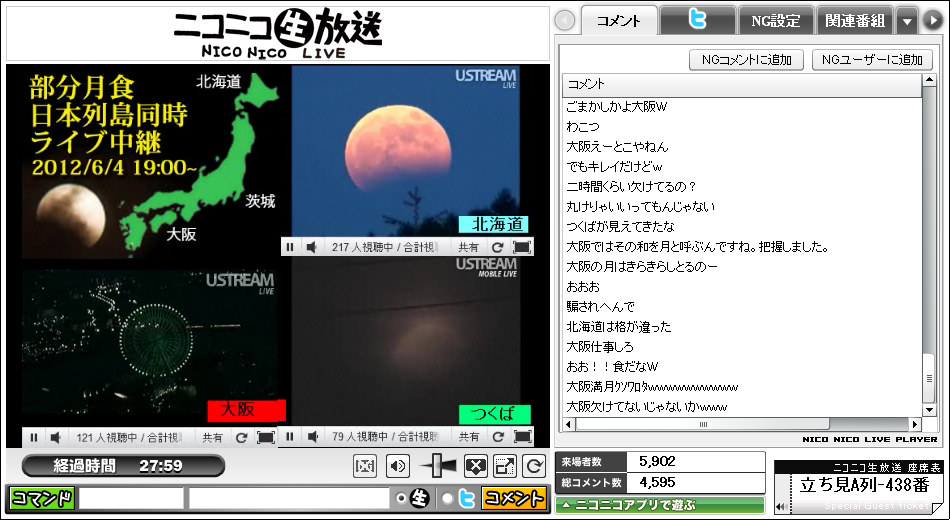
Task: Select comment ごまかしかよ大阪W
Action: click(x=616, y=107)
